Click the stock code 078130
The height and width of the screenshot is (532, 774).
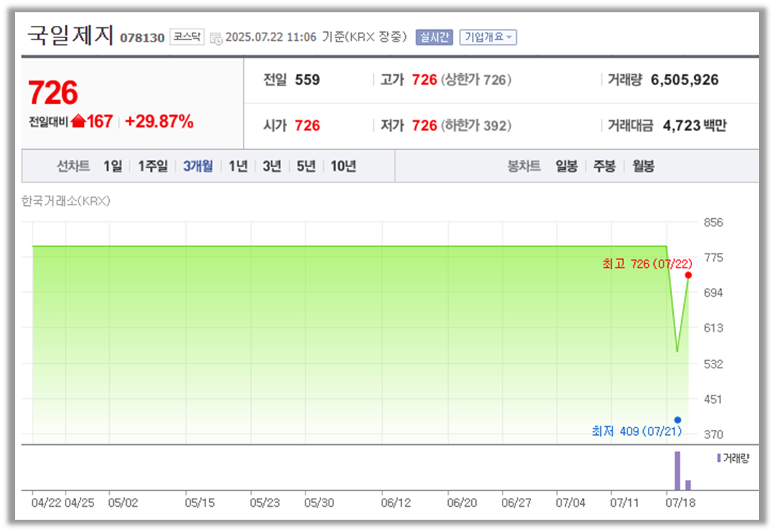[142, 38]
